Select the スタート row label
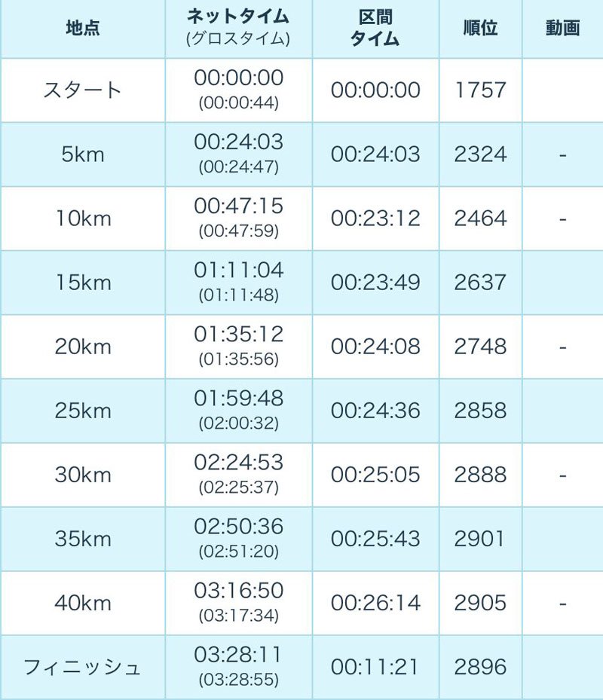The image size is (603, 700). tap(82, 90)
